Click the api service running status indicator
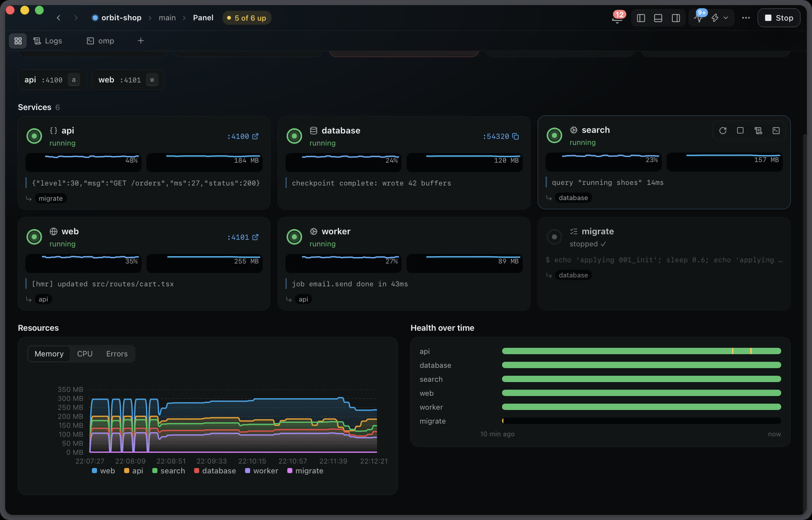Viewport: 812px width, 520px height. (x=34, y=136)
